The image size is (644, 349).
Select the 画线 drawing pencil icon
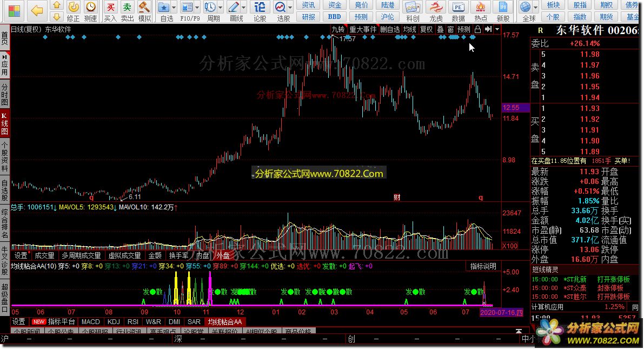[x=234, y=8]
